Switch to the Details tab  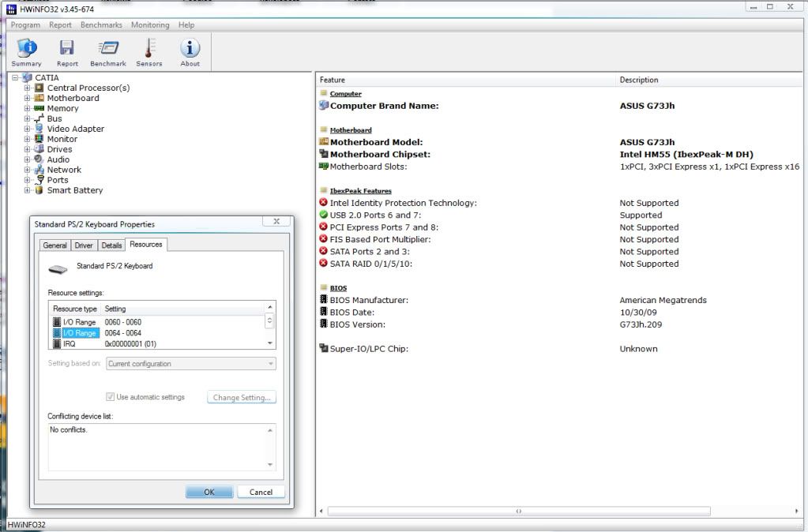click(111, 245)
